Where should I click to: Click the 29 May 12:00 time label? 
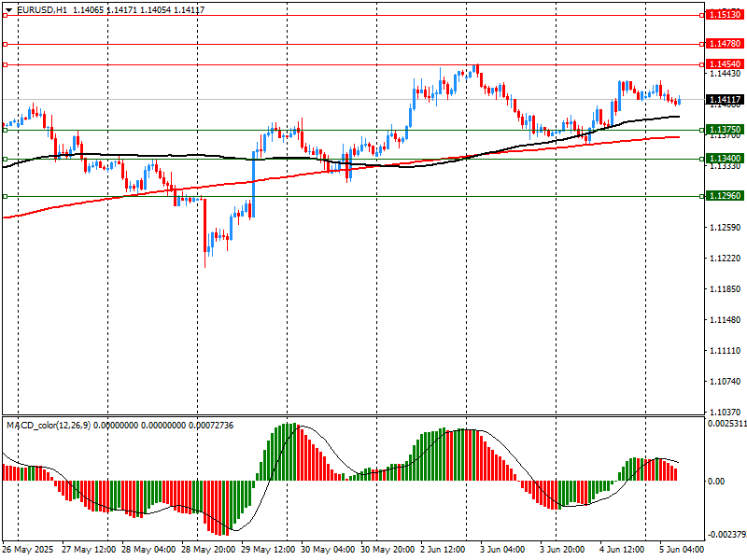(x=270, y=550)
